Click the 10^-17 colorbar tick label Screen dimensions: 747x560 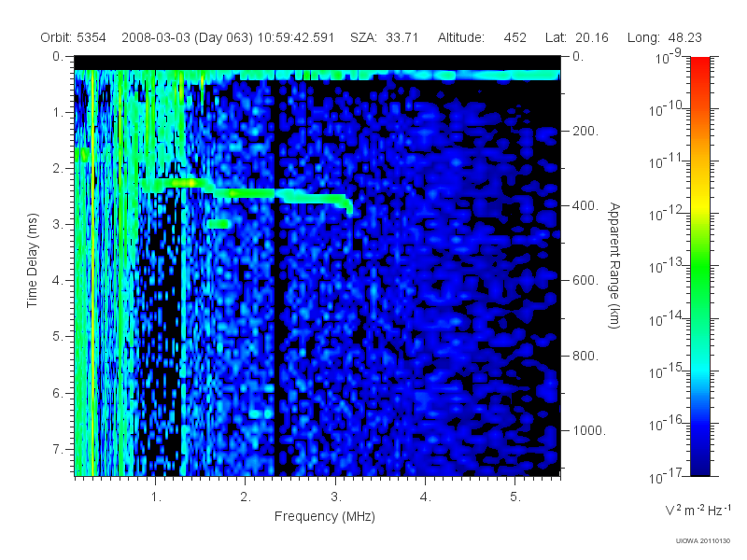click(667, 476)
